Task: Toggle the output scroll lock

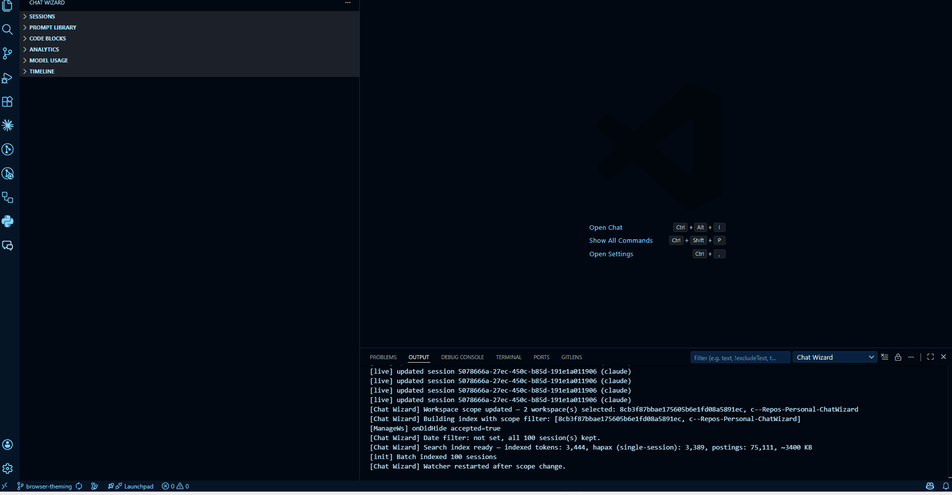Action: click(x=898, y=357)
